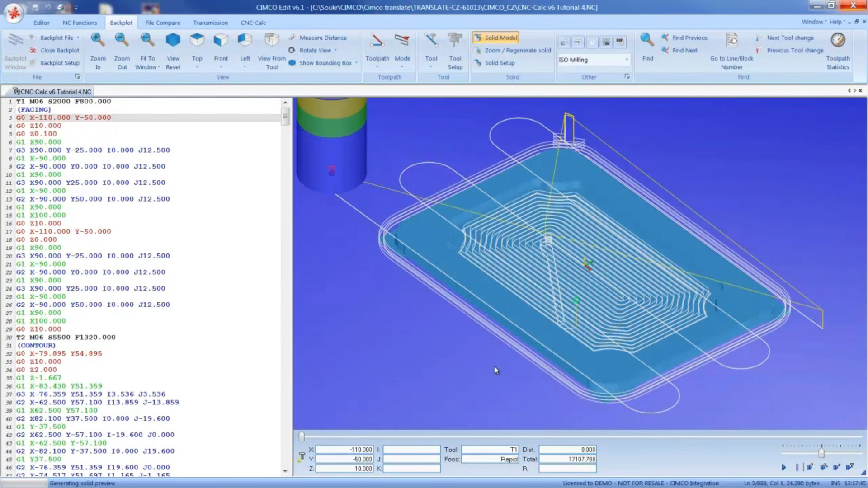Click the first step-forward button after pause
Viewport: 868px width, 488px height.
click(x=810, y=467)
